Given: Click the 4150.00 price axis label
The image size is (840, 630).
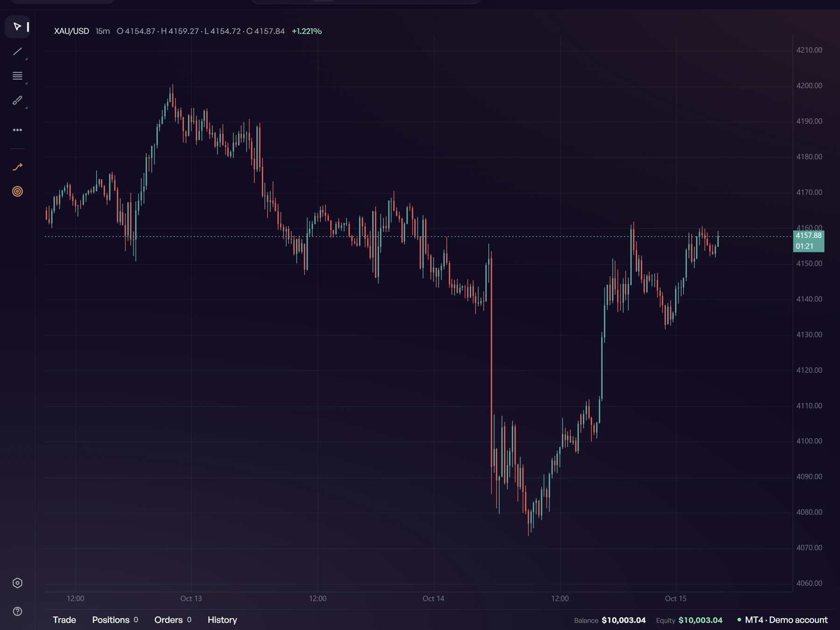Looking at the screenshot, I should (809, 264).
